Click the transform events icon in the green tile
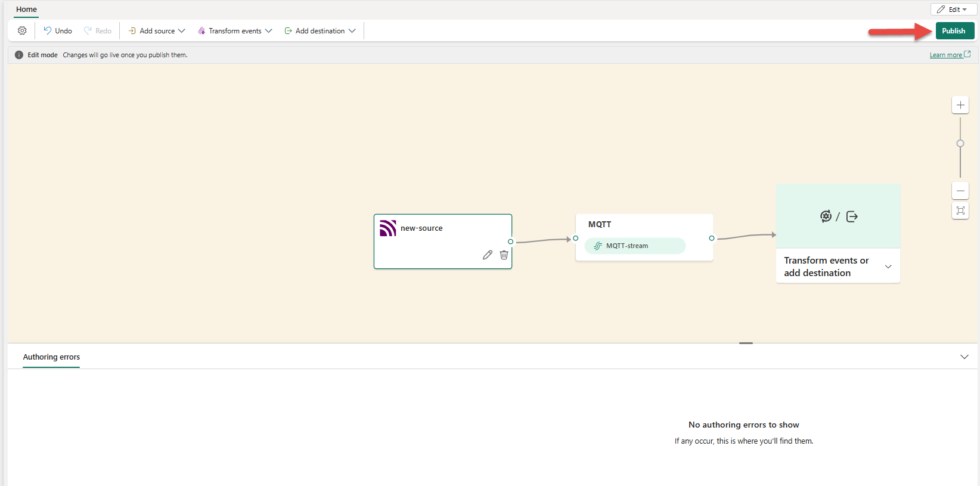Screen dimensions: 980x486 (826, 216)
